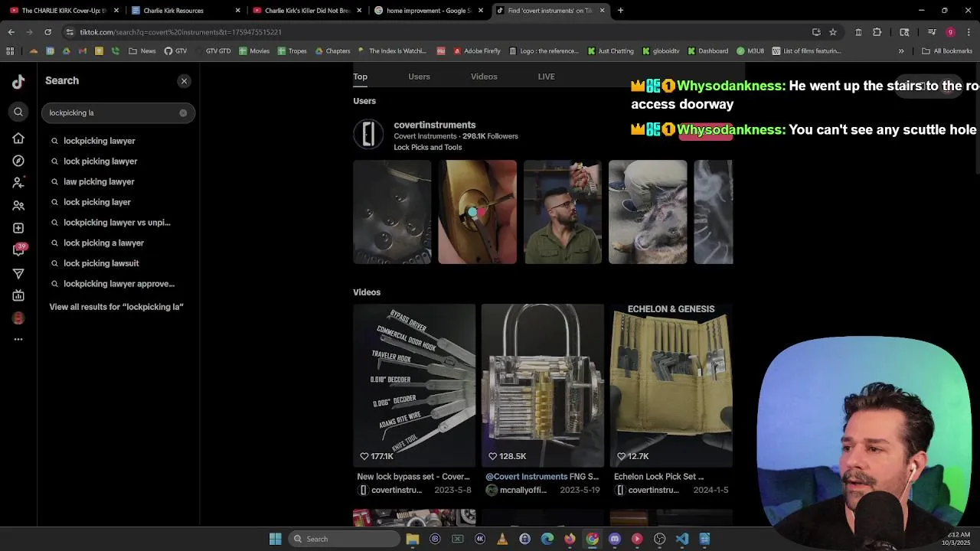This screenshot has height=551, width=980.
Task: Select suggestion 'lock picking layer'
Action: pos(119,202)
